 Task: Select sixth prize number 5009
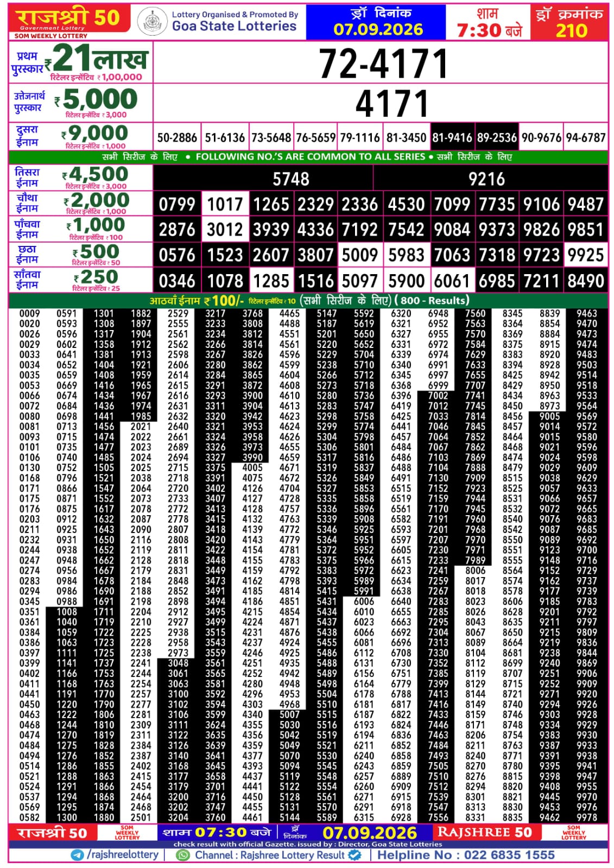click(360, 255)
